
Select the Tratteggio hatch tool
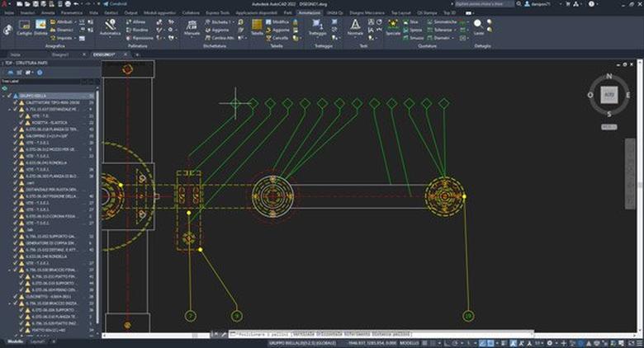(317, 28)
